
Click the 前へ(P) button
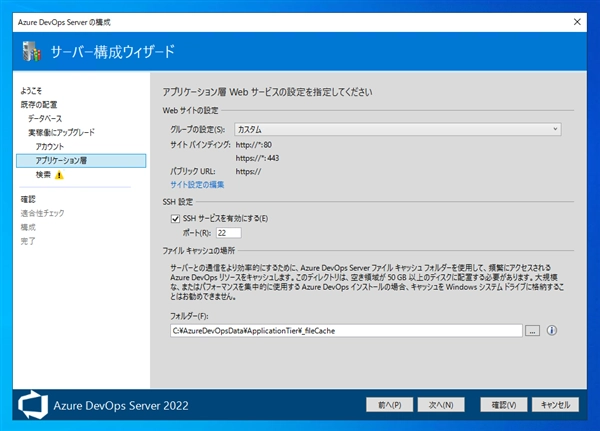point(390,405)
